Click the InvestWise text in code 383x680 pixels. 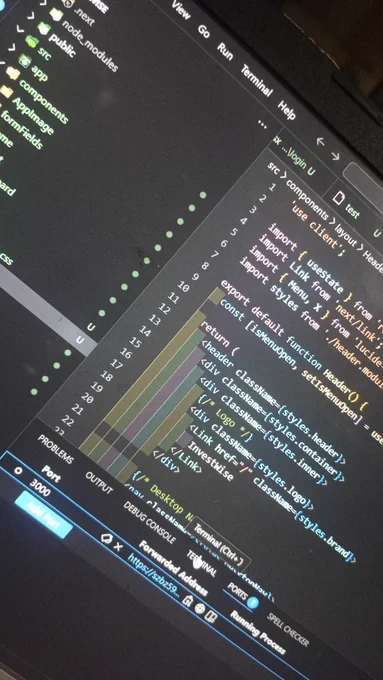210,461
